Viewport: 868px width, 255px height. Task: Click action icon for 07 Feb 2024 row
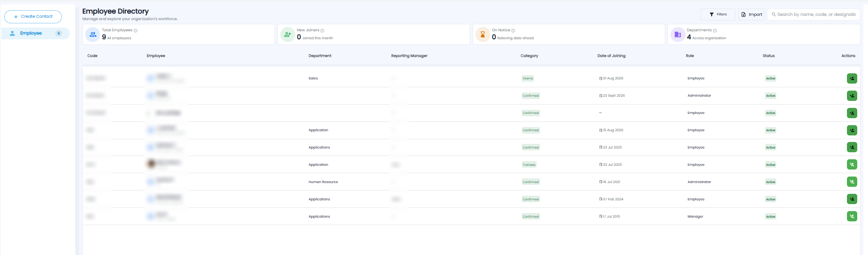[852, 199]
